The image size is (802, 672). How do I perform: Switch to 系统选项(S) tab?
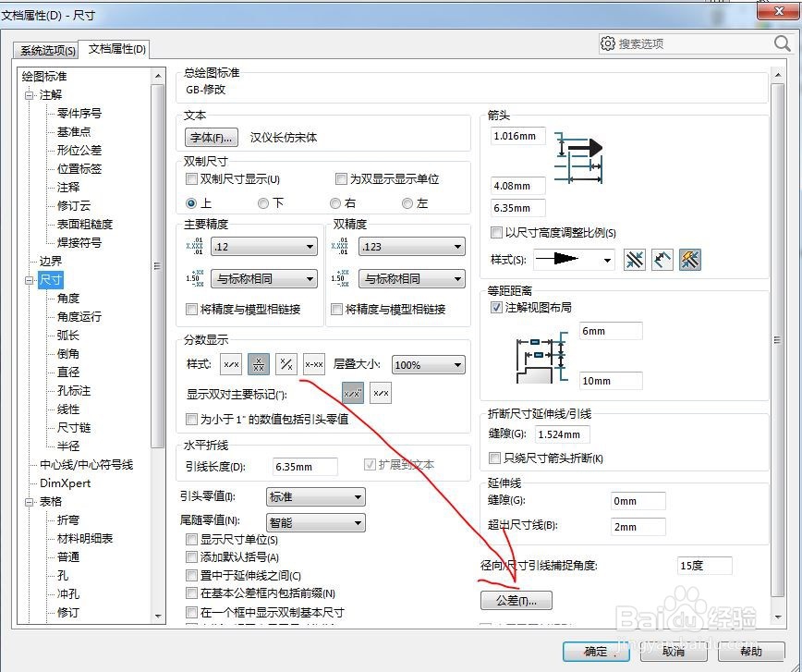47,50
